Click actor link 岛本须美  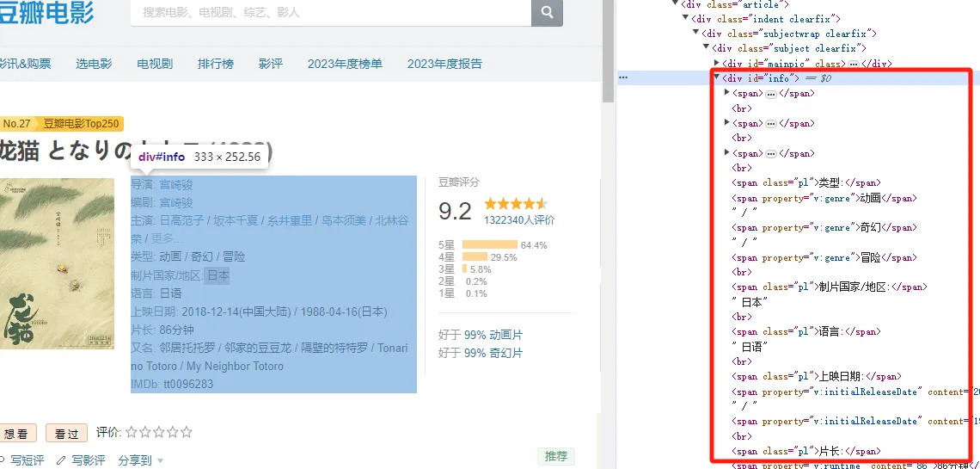coord(344,221)
